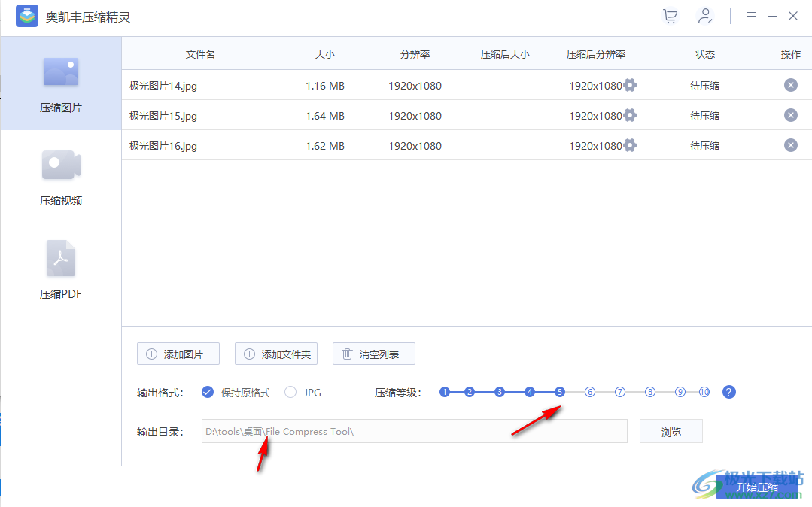The image size is (812, 507).
Task: Switch to 压缩视频 sidebar tab
Action: [61, 177]
